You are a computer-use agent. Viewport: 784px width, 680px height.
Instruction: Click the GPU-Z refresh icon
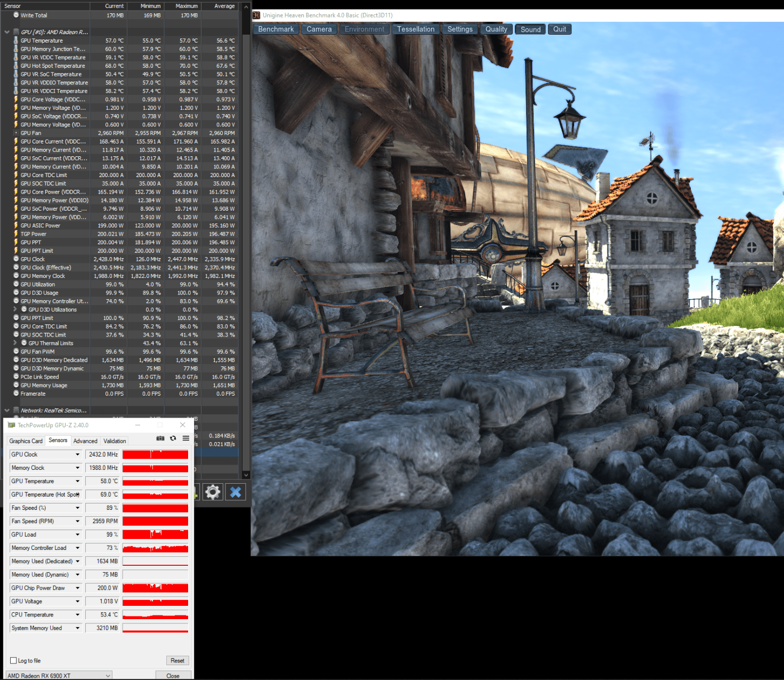tap(173, 438)
